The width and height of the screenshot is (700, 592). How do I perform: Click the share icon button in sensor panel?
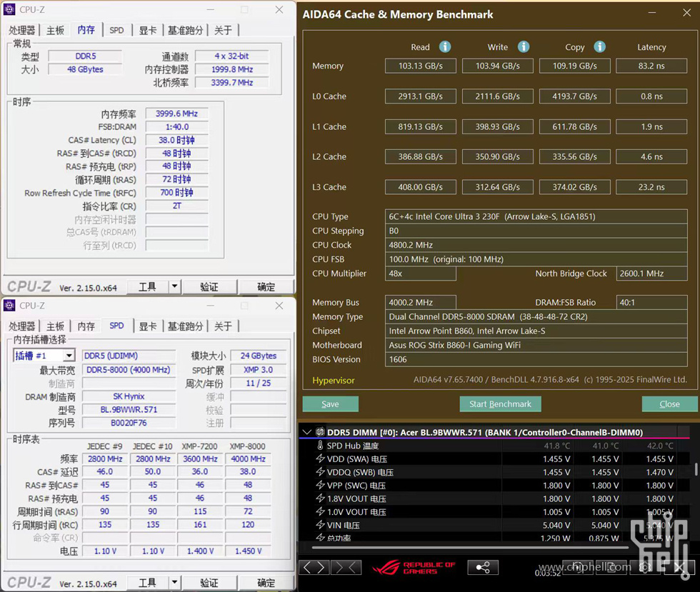pyautogui.click(x=483, y=568)
